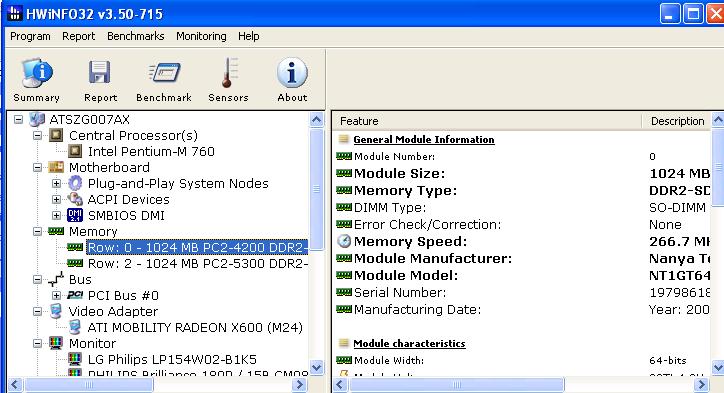Viewport: 724px width, 393px height.
Task: Click the Description column header
Action: [677, 121]
